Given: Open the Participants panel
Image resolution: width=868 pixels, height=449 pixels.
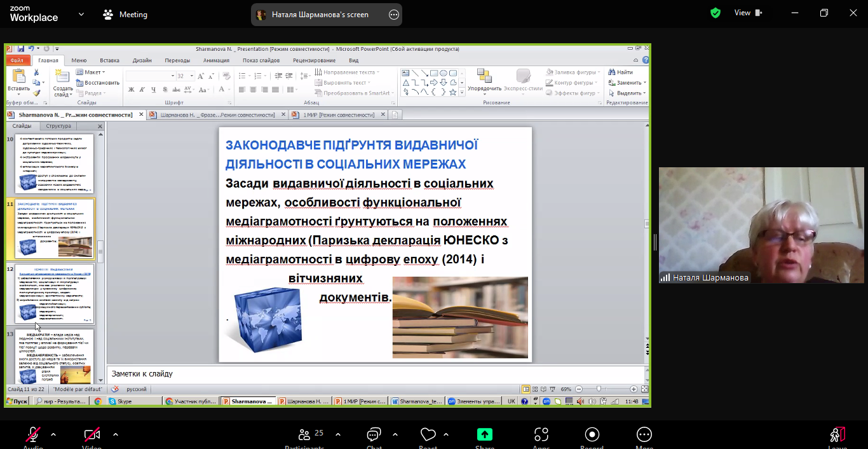Looking at the screenshot, I should (305, 435).
